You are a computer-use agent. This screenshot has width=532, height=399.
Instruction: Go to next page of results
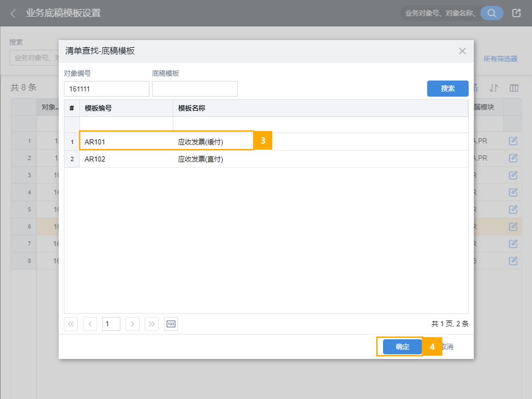(133, 324)
